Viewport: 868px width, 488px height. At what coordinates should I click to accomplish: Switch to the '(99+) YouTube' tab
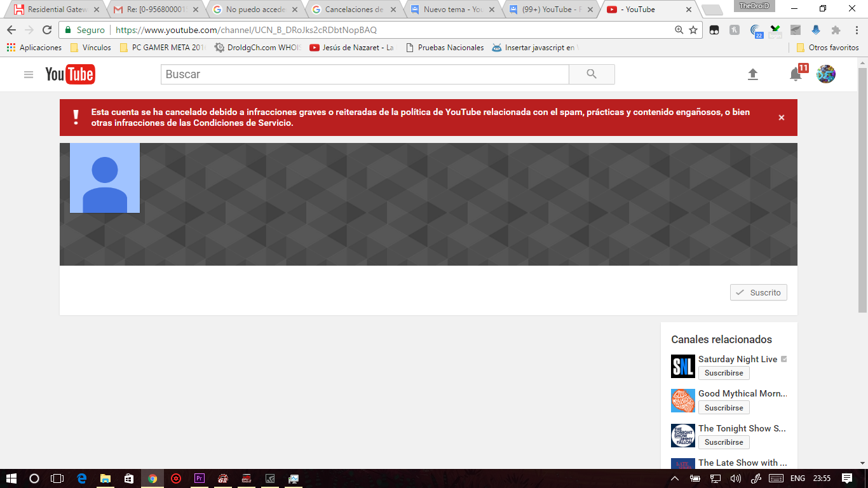(550, 10)
